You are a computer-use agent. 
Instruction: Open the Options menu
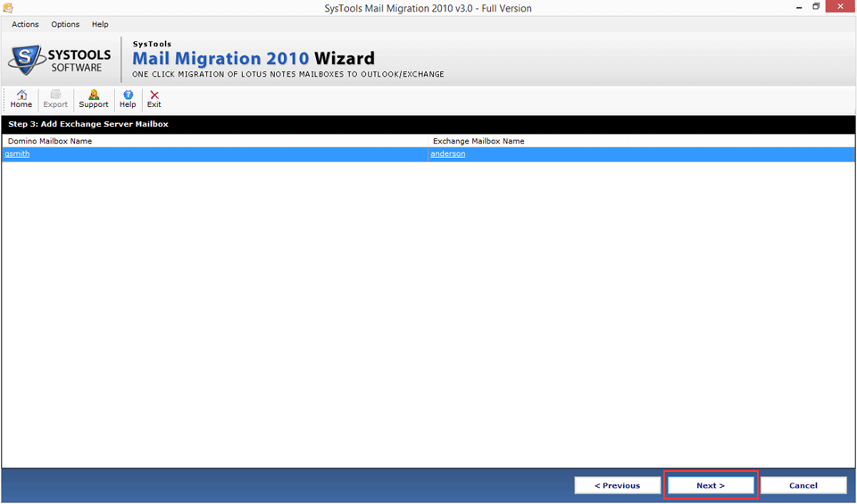tap(65, 24)
